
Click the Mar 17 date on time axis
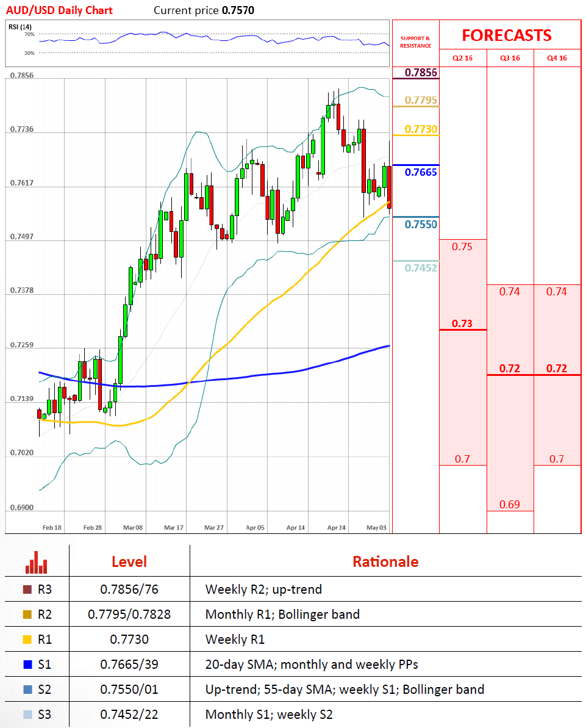pos(174,527)
